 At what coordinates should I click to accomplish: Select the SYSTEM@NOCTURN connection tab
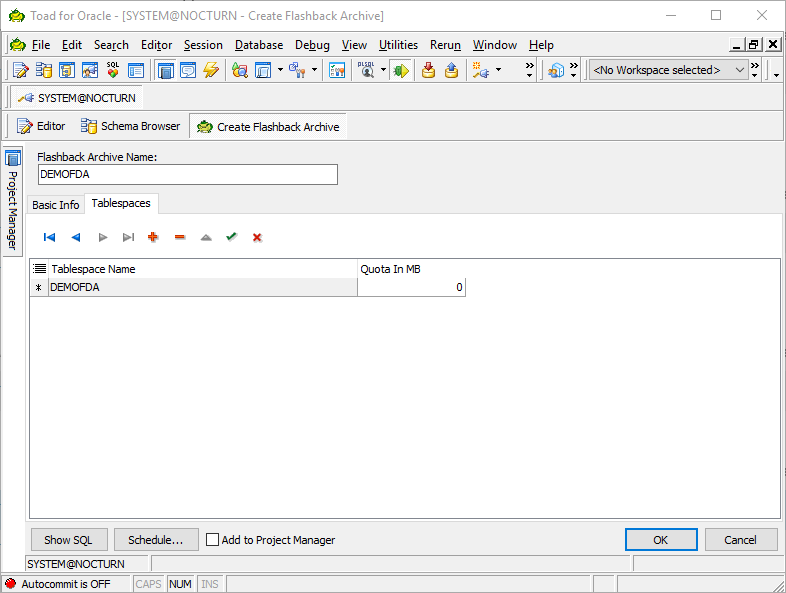pyautogui.click(x=77, y=98)
